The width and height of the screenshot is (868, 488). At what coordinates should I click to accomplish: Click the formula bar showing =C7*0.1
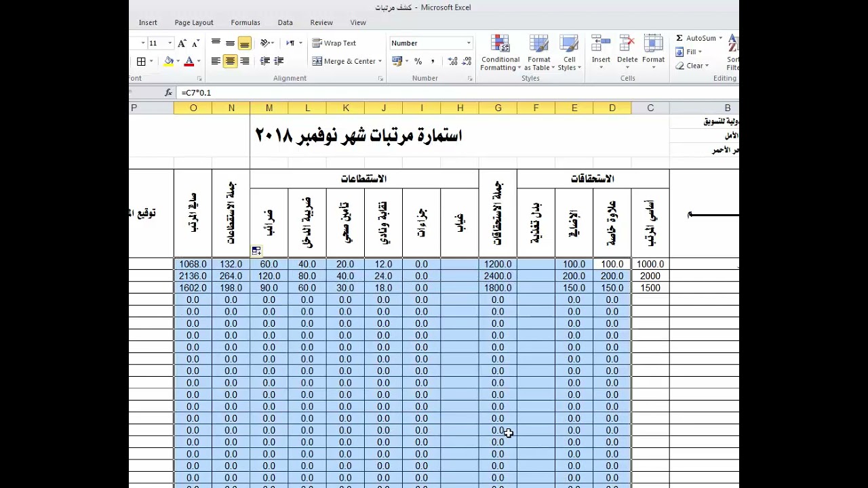[x=458, y=93]
